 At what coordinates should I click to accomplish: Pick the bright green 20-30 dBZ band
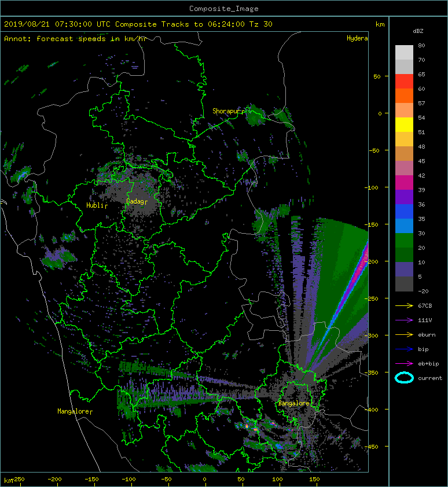click(x=404, y=241)
